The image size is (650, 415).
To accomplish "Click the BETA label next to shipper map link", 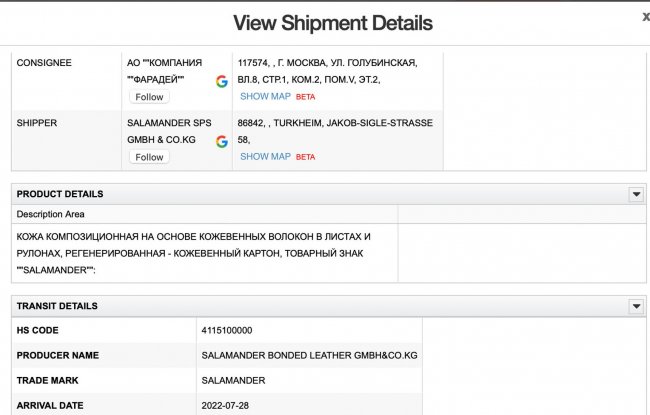I will pos(305,158).
